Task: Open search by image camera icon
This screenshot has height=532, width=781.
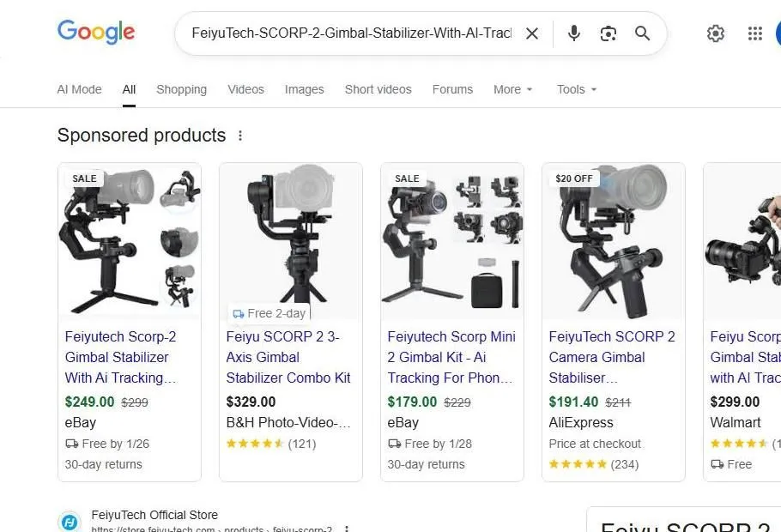Action: point(608,33)
